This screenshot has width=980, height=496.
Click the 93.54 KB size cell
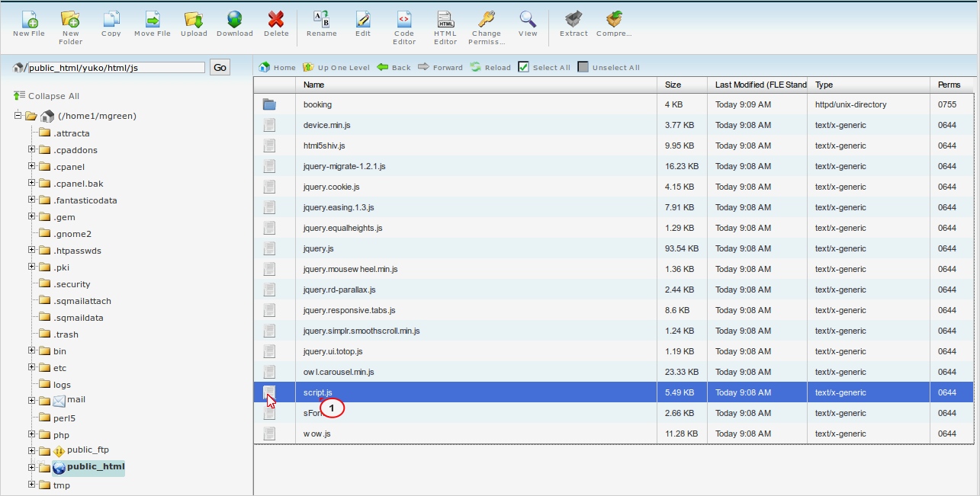click(x=681, y=248)
